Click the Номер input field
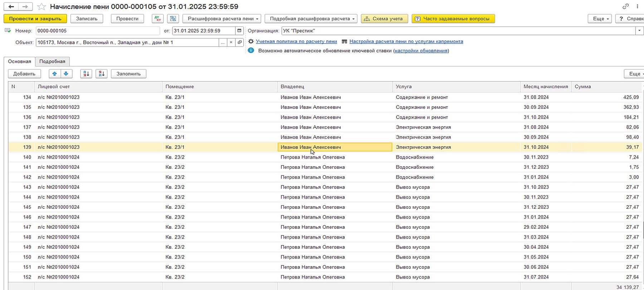Screen dimensions: 644x290 pos(98,31)
